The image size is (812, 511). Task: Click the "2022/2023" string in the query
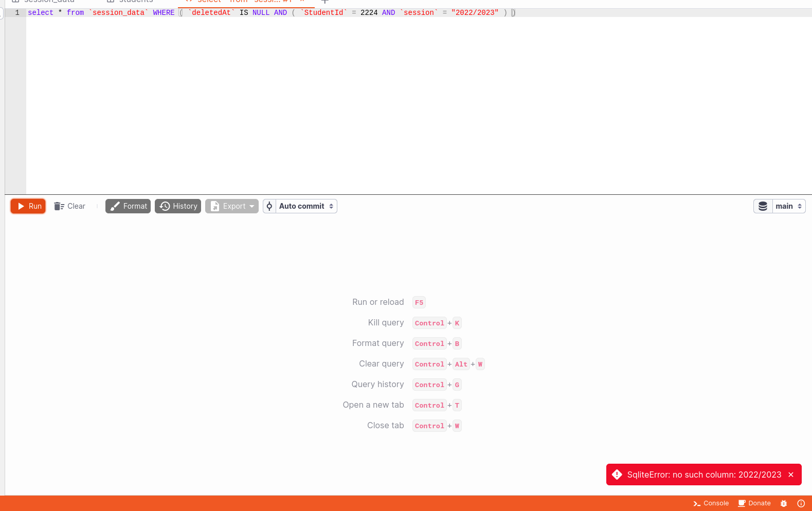475,13
